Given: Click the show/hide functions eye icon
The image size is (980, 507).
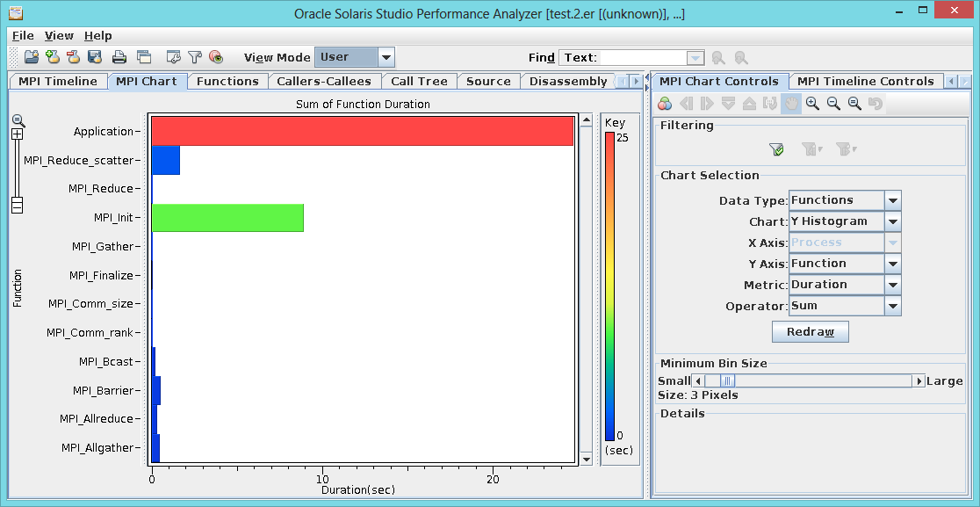Looking at the screenshot, I should (216, 57).
